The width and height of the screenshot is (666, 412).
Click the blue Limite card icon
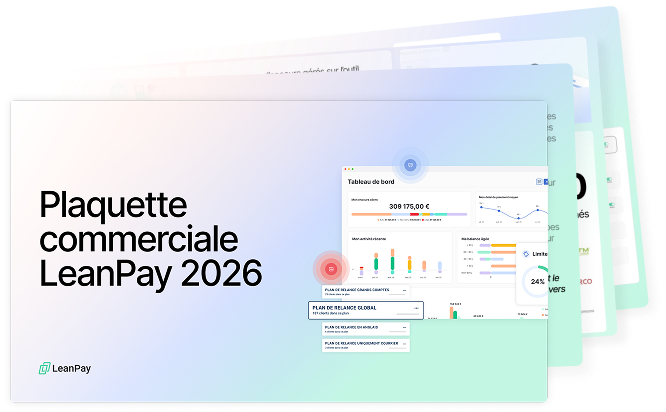coord(526,254)
